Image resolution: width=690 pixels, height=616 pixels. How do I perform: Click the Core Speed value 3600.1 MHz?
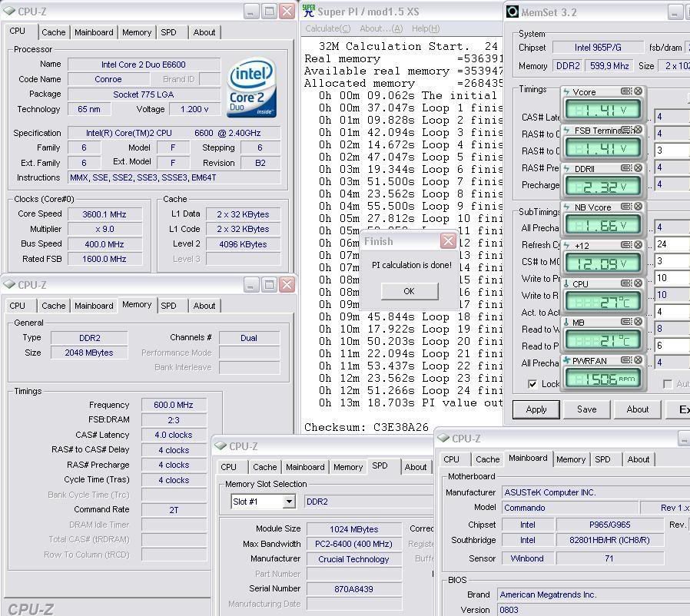(104, 214)
